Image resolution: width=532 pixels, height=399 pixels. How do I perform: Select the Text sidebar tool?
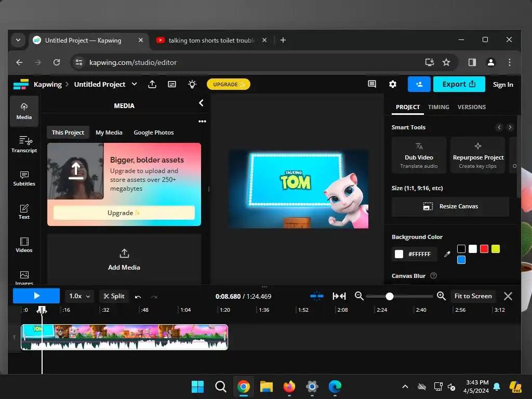24,212
